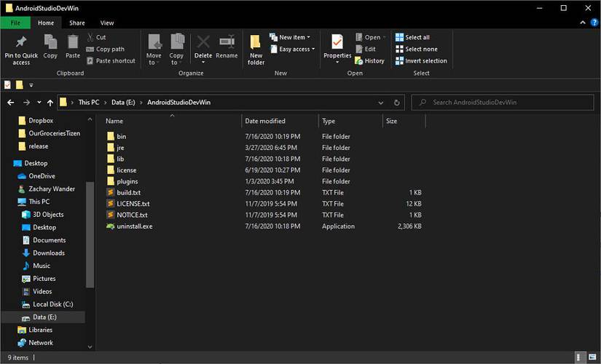Click New folder icon in Quick Access Toolbar
The height and width of the screenshot is (364, 601).
pos(19,84)
